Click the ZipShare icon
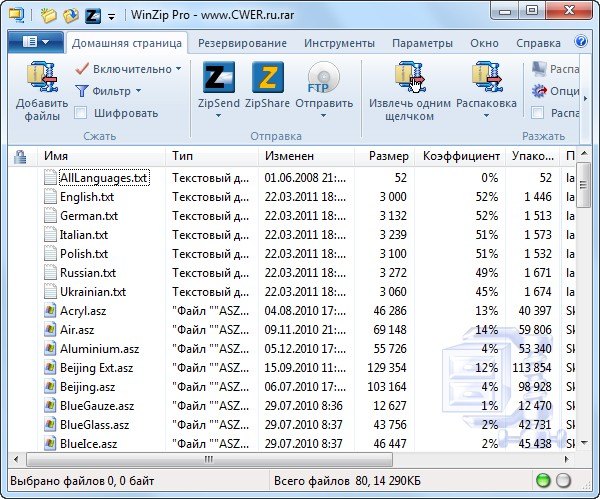 point(268,76)
